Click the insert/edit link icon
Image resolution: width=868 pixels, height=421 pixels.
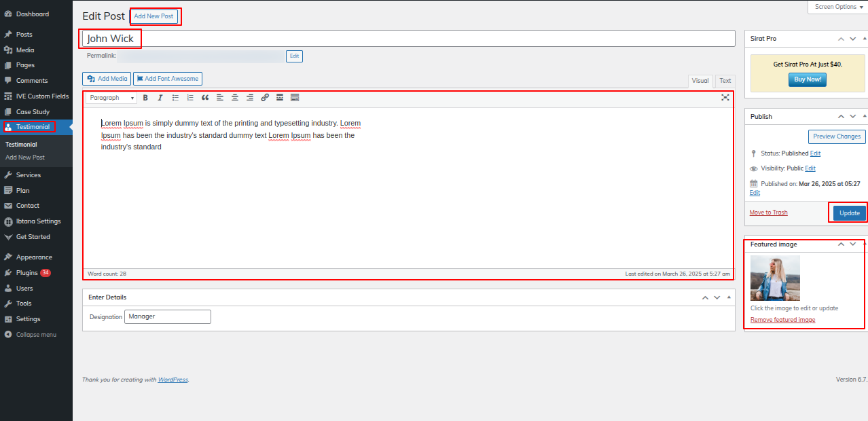click(x=265, y=98)
